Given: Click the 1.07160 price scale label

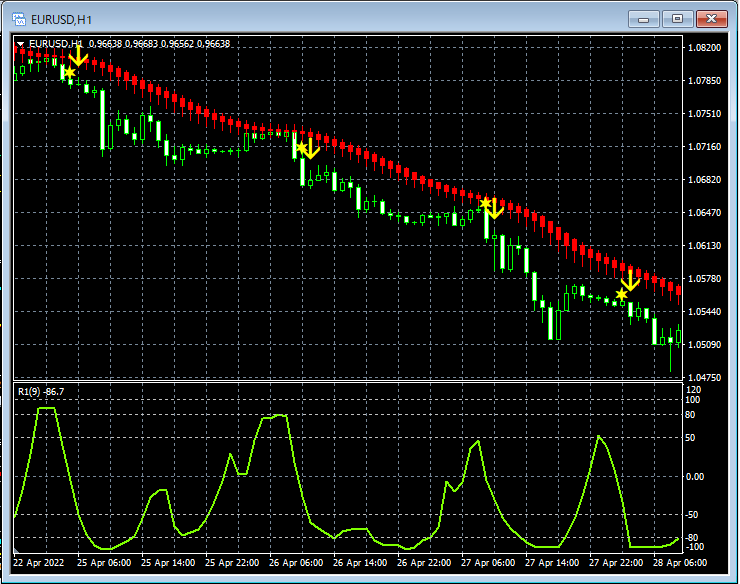Looking at the screenshot, I should 705,147.
